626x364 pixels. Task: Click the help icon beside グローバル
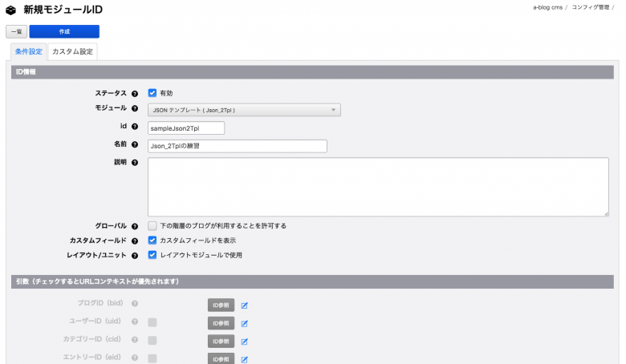(x=135, y=226)
